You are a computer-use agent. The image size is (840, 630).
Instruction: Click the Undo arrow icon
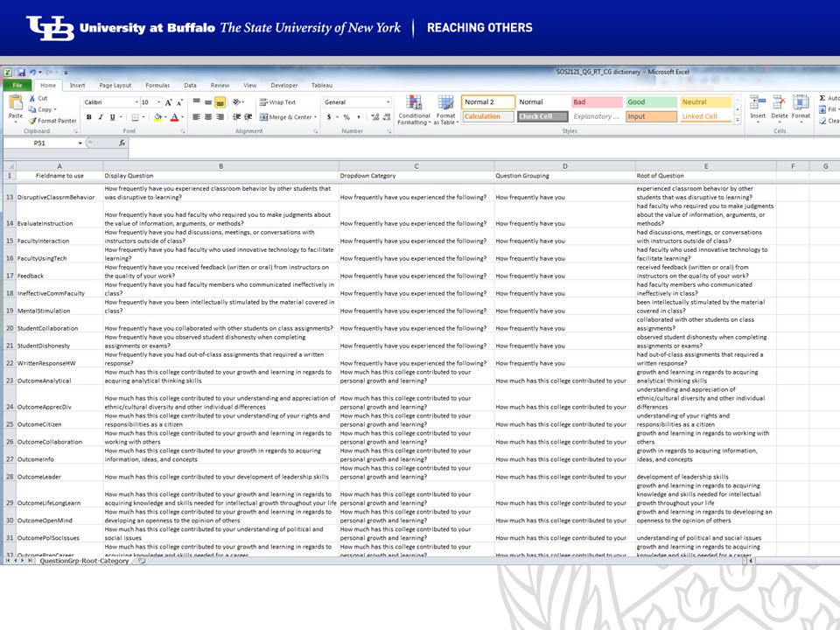(32, 73)
